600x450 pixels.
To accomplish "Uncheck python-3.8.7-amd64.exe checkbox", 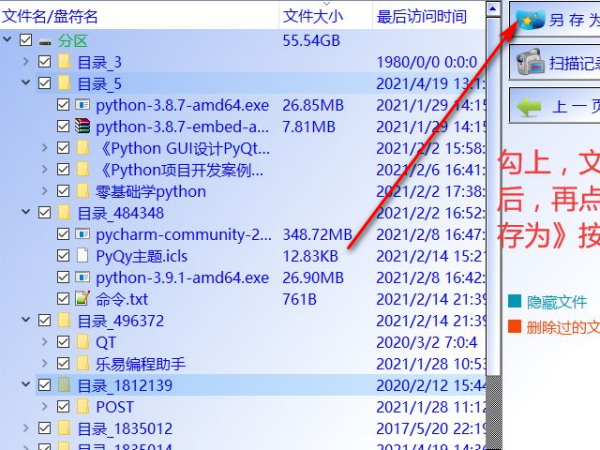I will coord(63,104).
